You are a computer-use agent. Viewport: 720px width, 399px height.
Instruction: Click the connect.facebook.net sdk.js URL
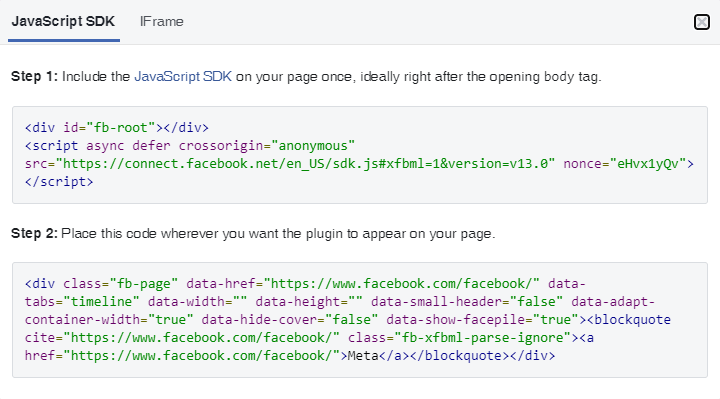point(305,163)
